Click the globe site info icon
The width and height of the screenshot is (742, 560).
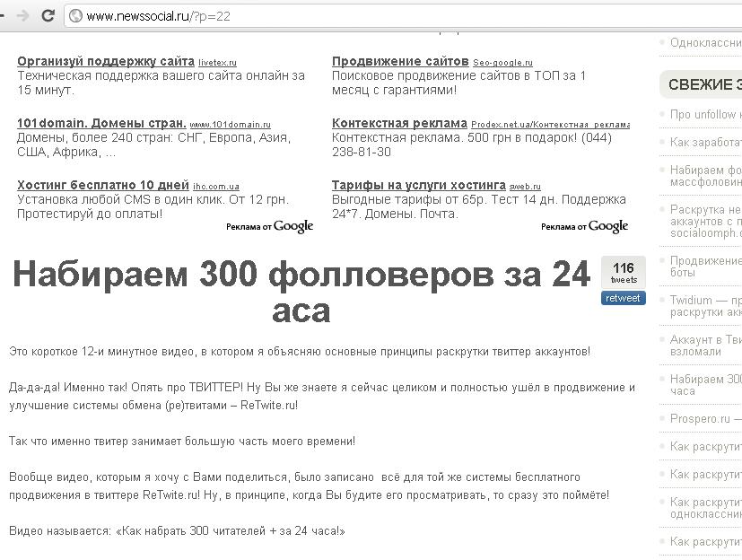[x=75, y=16]
